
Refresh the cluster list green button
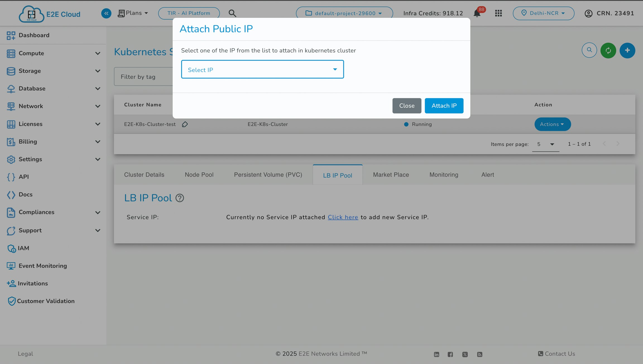(x=608, y=50)
